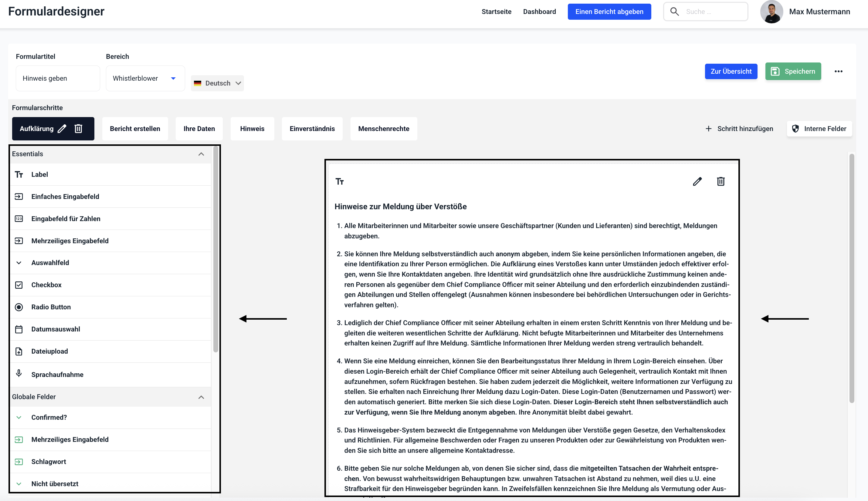
Task: Select the Dateiupload element
Action: coord(49,351)
